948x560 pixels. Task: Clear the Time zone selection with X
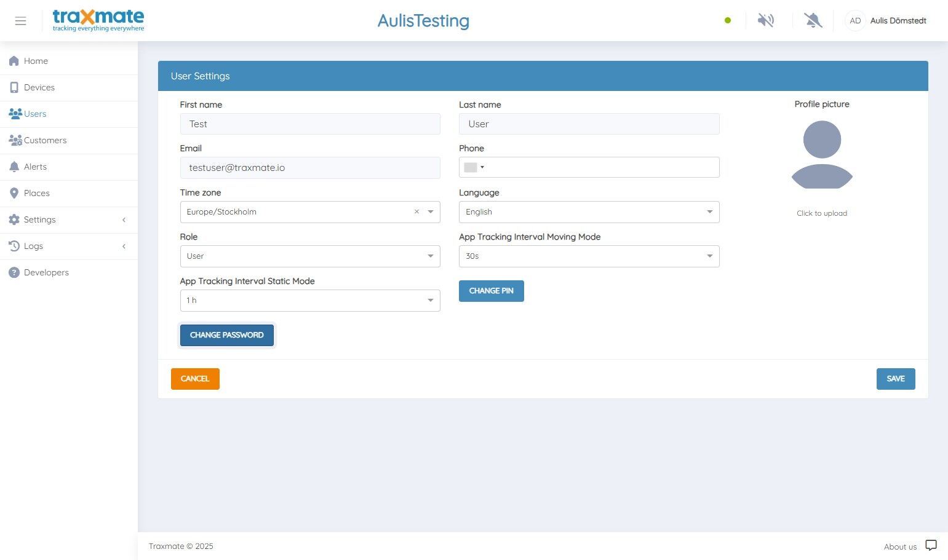pos(416,211)
